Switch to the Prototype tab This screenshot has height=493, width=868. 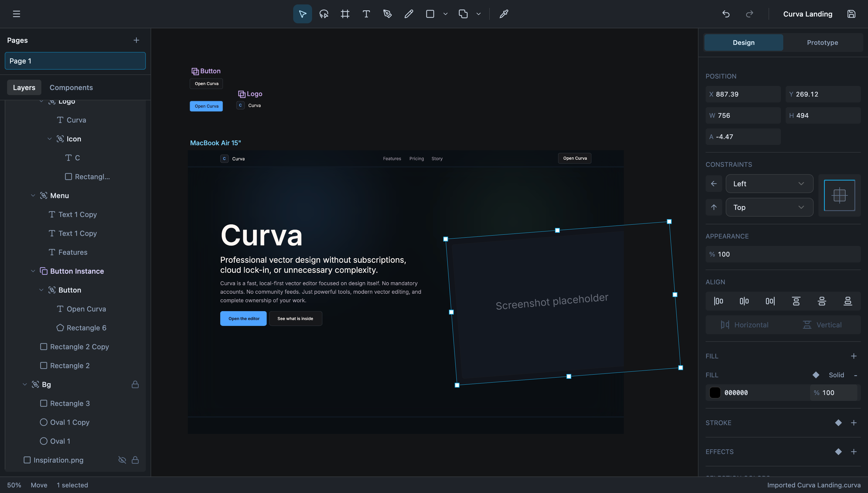coord(822,42)
